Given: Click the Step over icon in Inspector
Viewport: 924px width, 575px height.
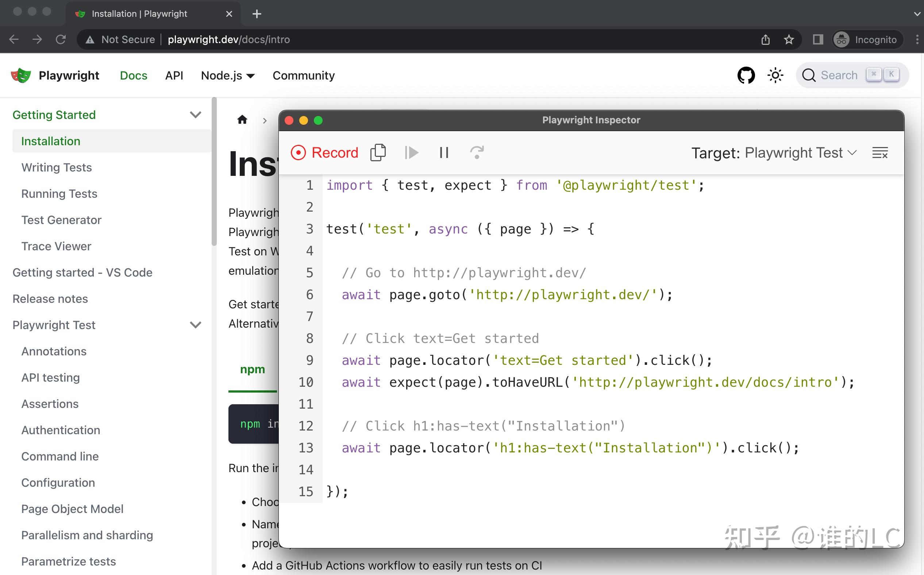Looking at the screenshot, I should tap(477, 153).
